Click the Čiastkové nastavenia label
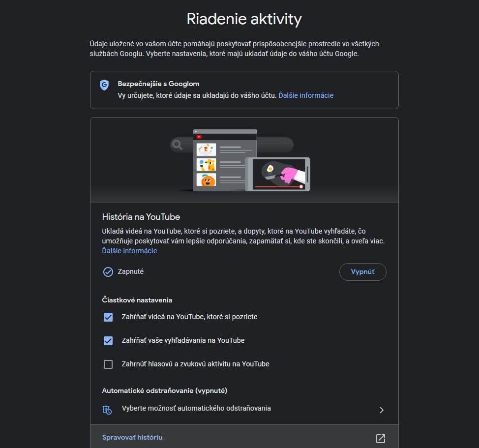 [x=137, y=300]
